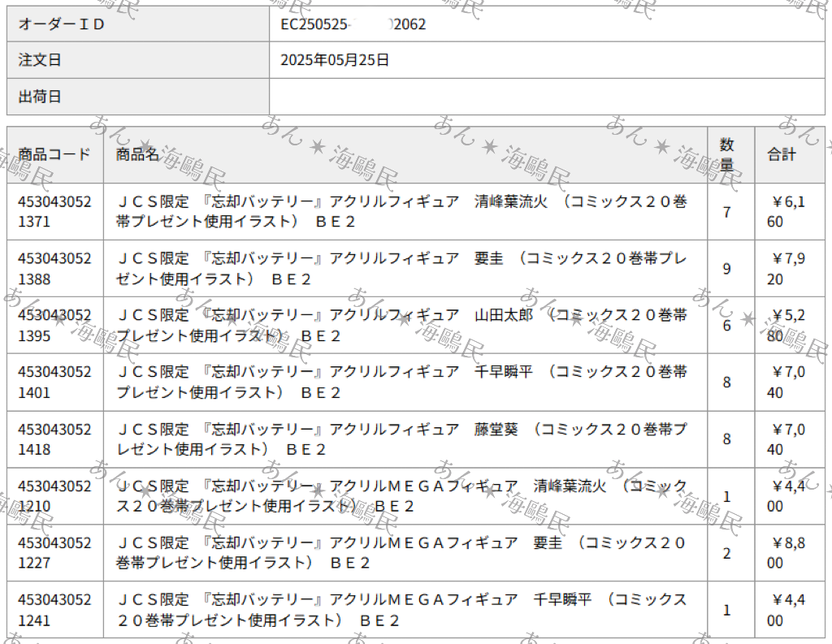Click the total ¥6,160

pos(786,212)
